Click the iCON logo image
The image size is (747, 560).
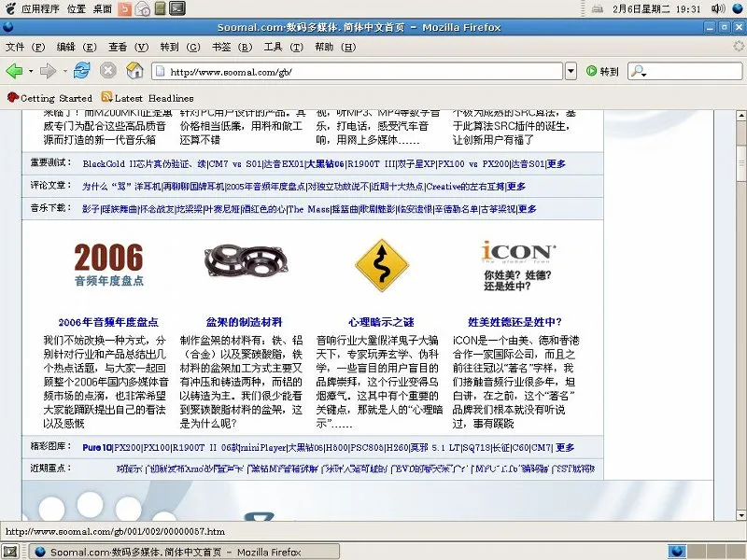[x=517, y=266]
